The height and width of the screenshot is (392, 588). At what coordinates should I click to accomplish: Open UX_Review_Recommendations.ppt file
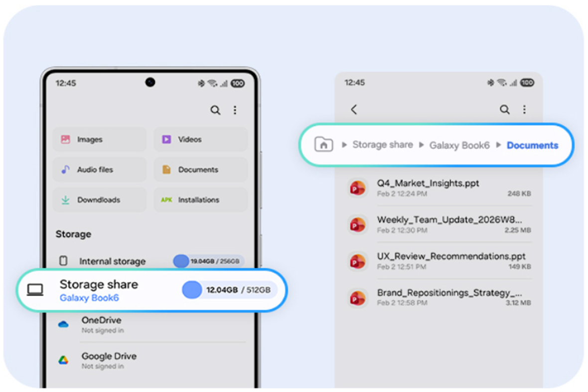(439, 260)
